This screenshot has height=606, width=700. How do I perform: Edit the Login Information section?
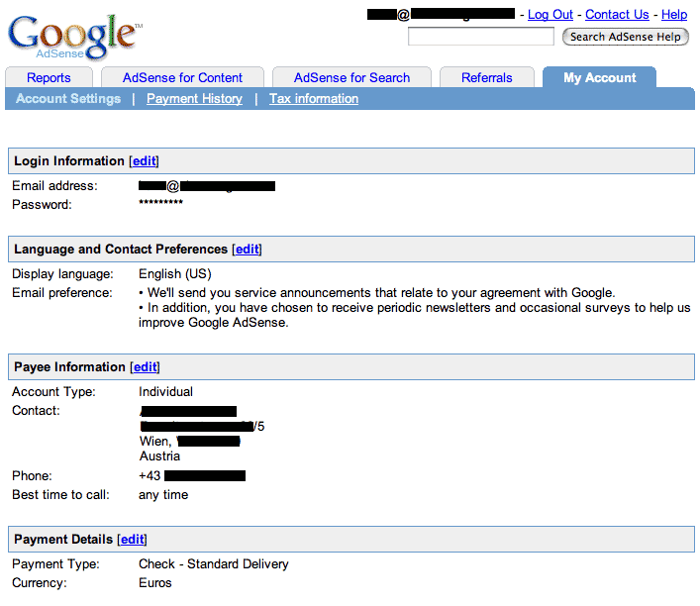[145, 161]
